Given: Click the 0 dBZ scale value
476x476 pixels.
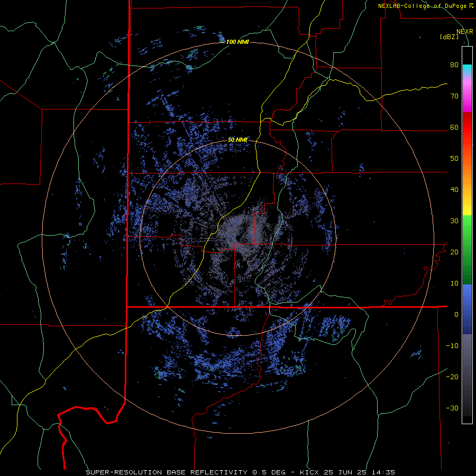Looking at the screenshot, I should point(456,315).
